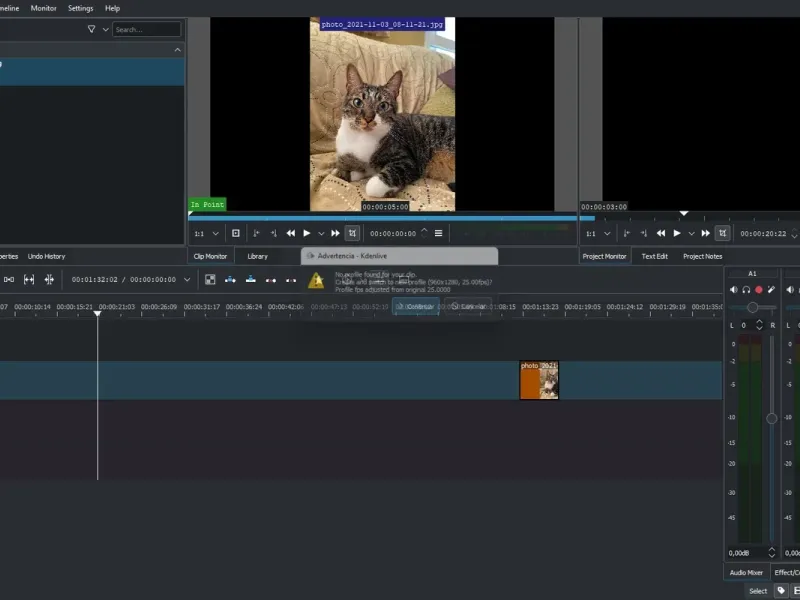800x600 pixels.
Task: Play timeline in project monitor
Action: point(677,233)
